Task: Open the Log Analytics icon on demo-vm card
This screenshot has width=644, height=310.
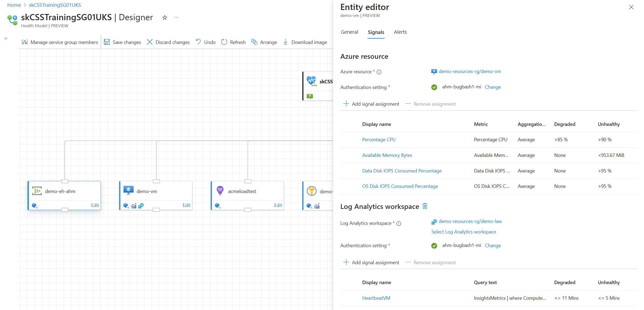Action: coord(141,205)
